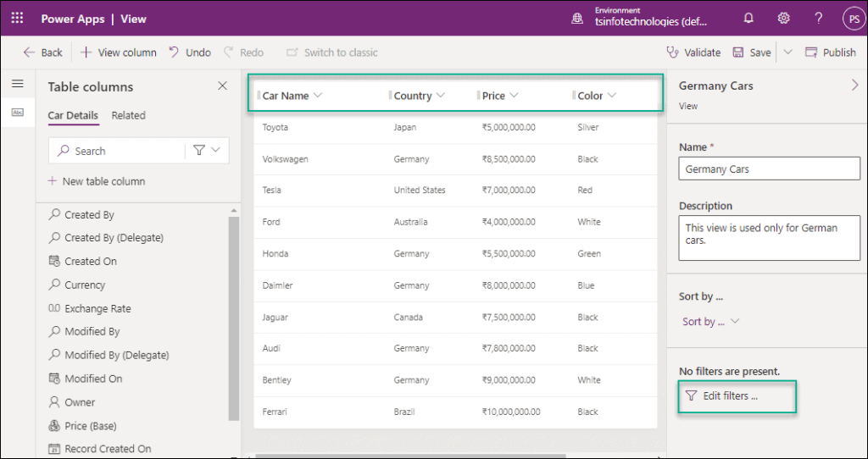868x459 pixels.
Task: Open Price column header dropdown
Action: (x=514, y=95)
